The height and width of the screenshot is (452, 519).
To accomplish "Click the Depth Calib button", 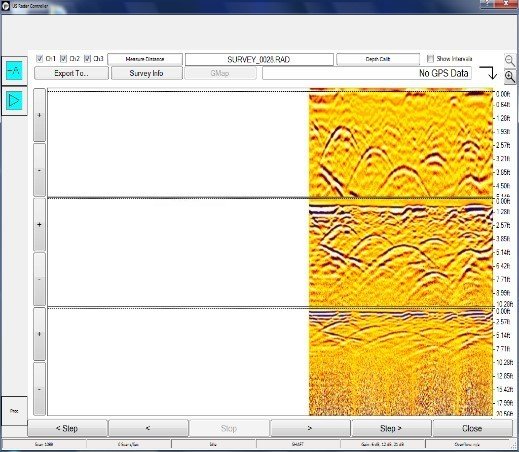I will (378, 59).
